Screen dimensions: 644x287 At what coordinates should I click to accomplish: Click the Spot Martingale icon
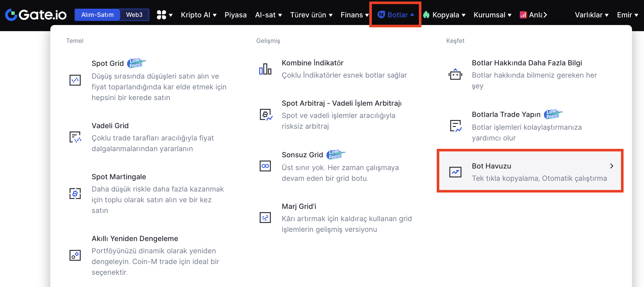[x=75, y=194]
